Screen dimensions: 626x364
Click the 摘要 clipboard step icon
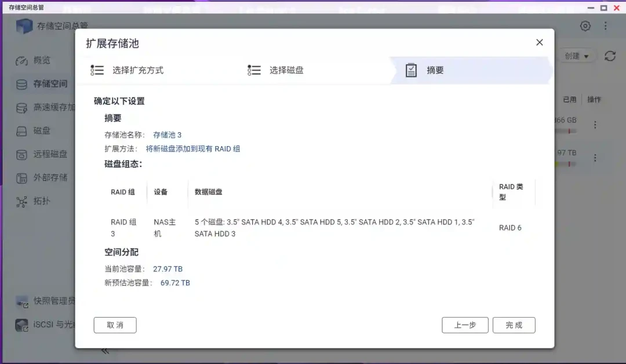[x=411, y=70]
